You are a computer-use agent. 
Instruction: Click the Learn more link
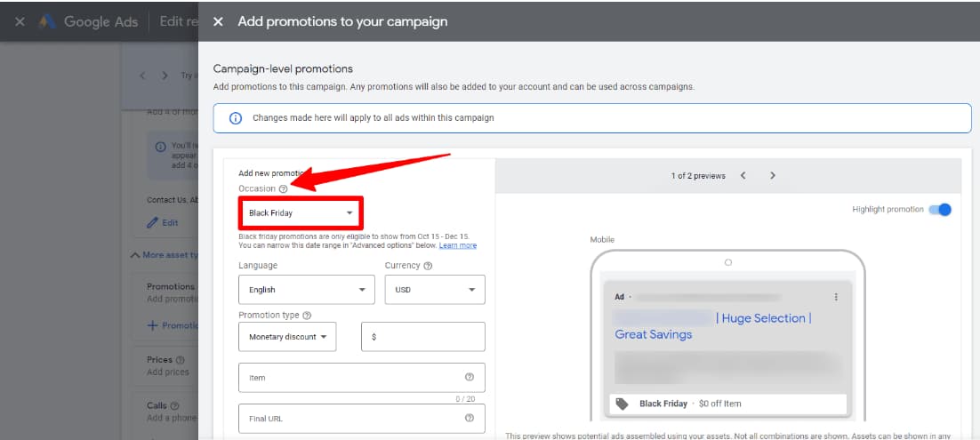tap(458, 245)
